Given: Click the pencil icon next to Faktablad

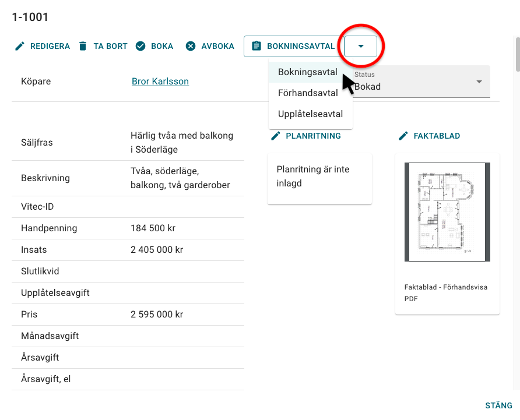Looking at the screenshot, I should coord(403,136).
